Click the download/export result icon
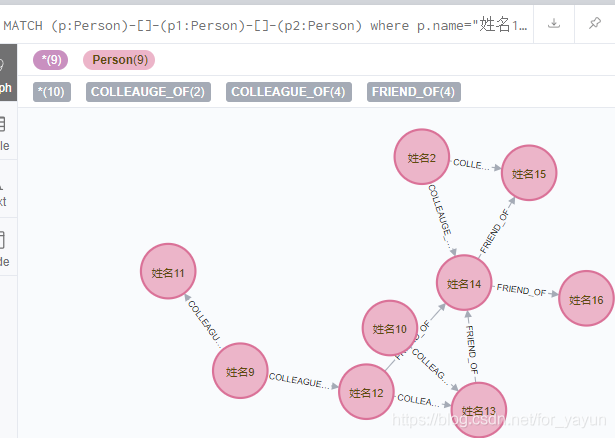 coord(554,24)
